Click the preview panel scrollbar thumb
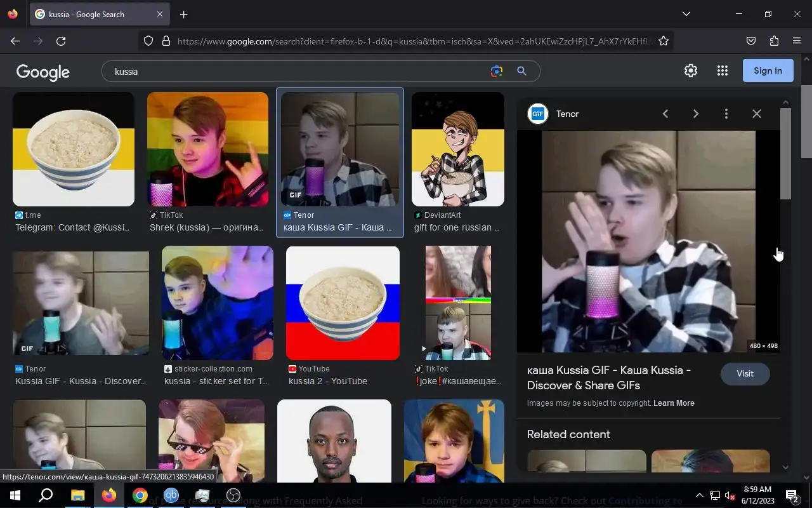The height and width of the screenshot is (508, 812). pyautogui.click(x=785, y=152)
